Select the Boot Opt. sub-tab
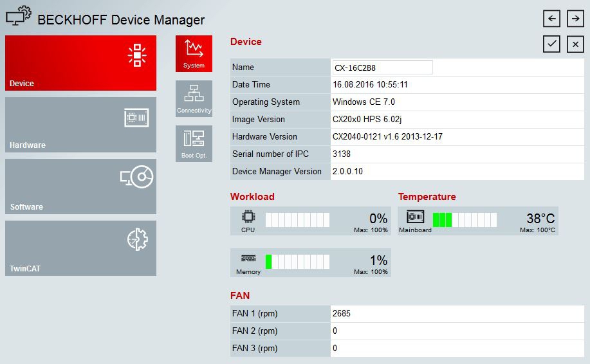Image resolution: width=590 pixels, height=364 pixels. 194,143
